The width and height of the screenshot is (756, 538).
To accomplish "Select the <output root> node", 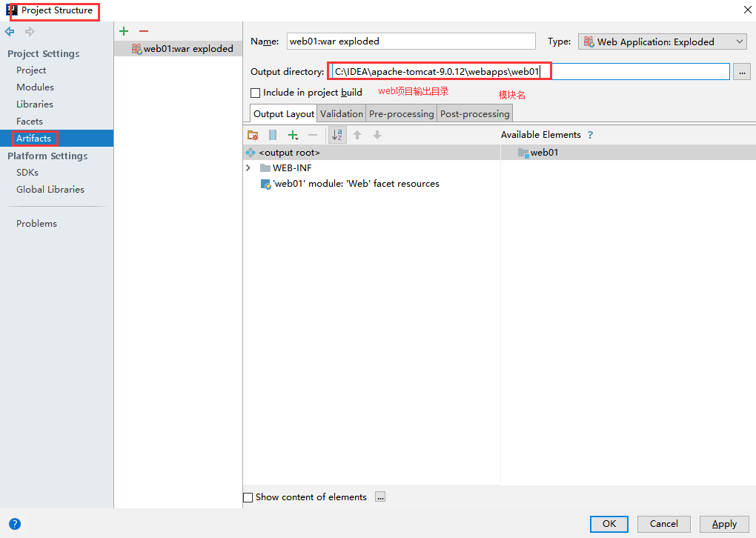I will point(372,153).
